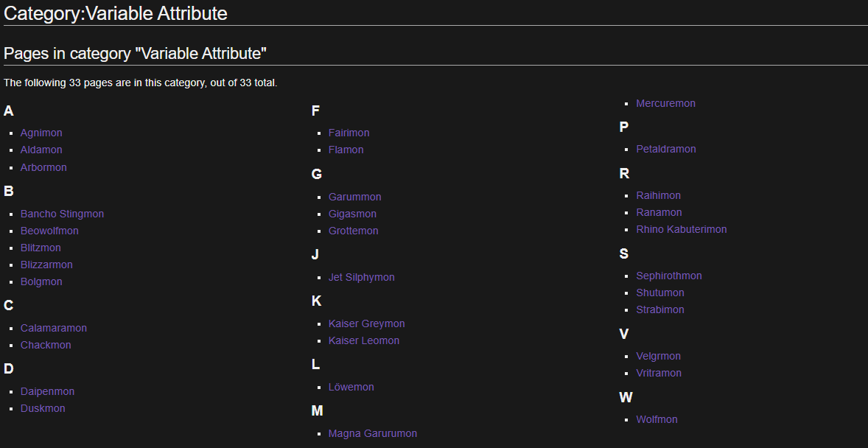Click the Mercuremon link
Screen dimensions: 868x448
[x=665, y=104]
